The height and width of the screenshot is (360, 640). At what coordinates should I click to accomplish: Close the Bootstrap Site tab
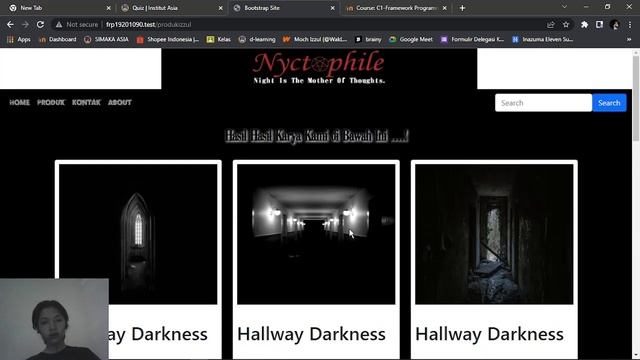click(332, 8)
